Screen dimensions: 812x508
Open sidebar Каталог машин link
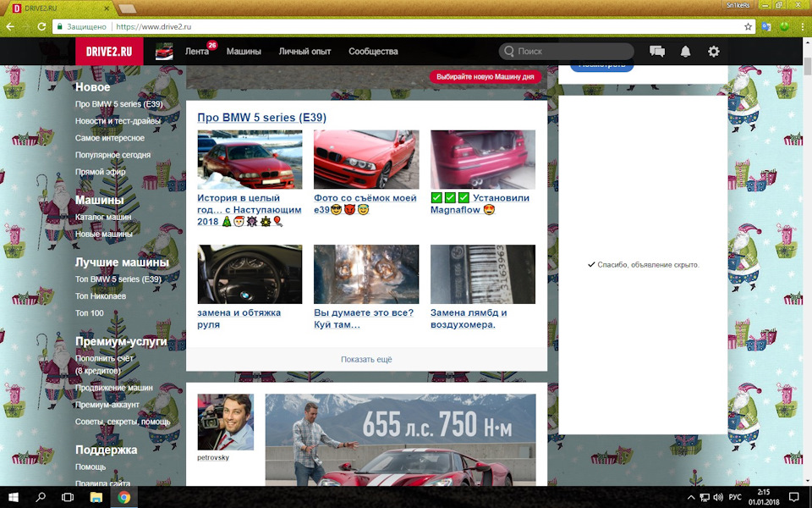[103, 217]
